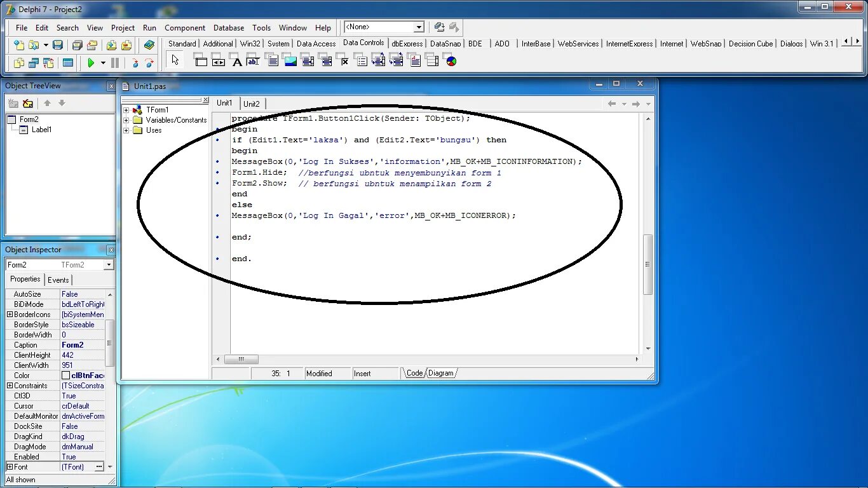
Task: Open the dropdown arrow beside Open icon
Action: tap(46, 45)
